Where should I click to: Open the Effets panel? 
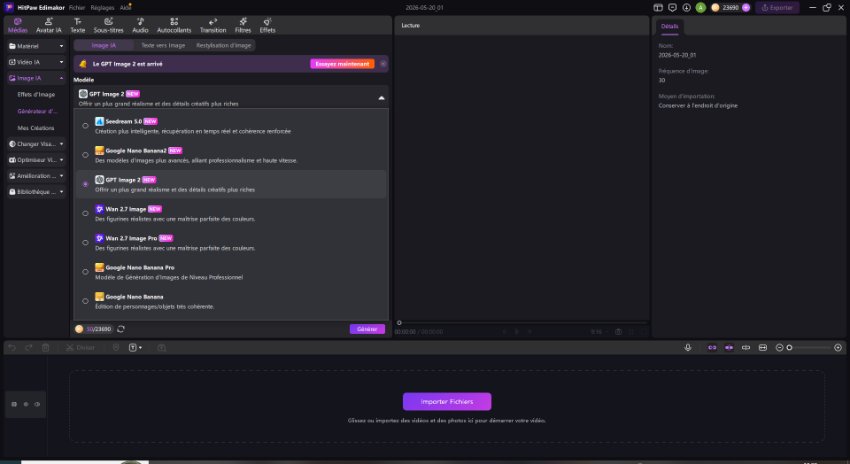[267, 25]
